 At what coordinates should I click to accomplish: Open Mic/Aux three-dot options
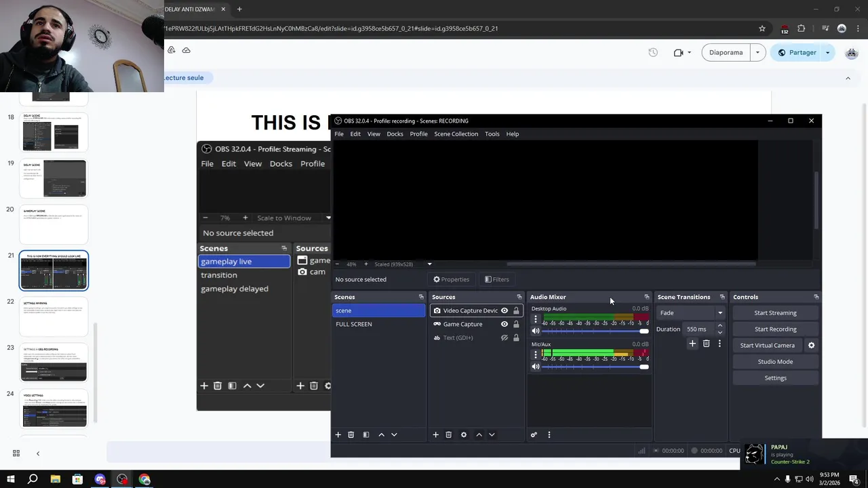coord(535,354)
